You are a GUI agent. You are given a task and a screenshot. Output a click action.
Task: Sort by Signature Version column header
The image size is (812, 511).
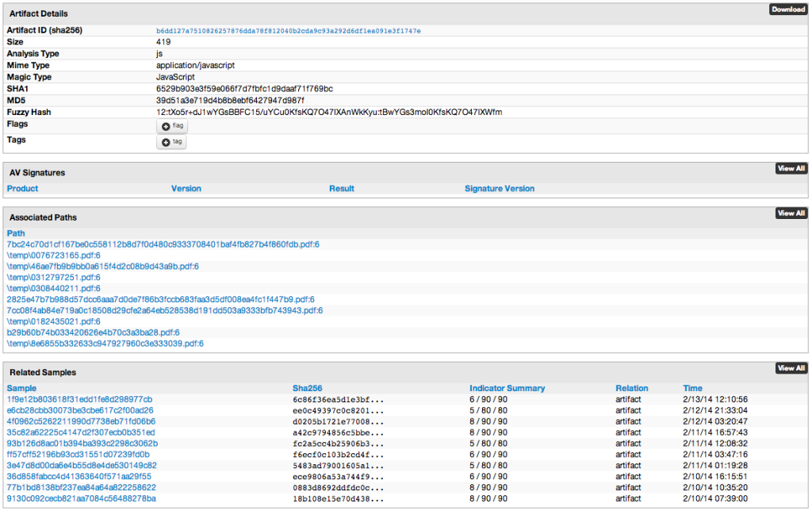pyautogui.click(x=500, y=189)
